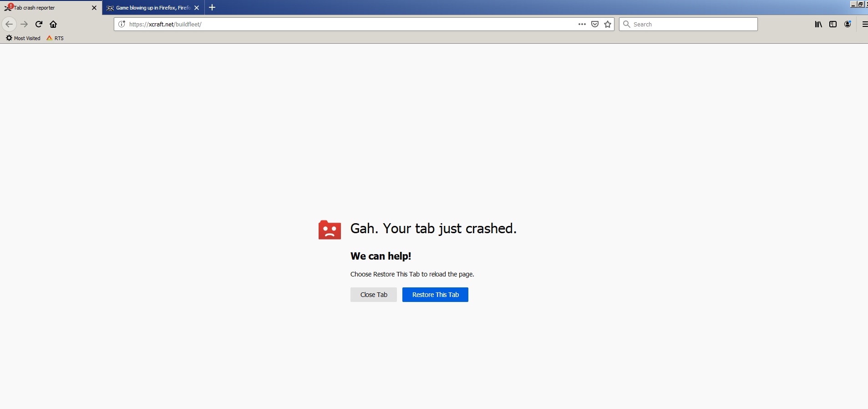Screen dimensions: 868x409
Task: Switch to the Game blowing up in Firefox tab
Action: click(x=153, y=8)
